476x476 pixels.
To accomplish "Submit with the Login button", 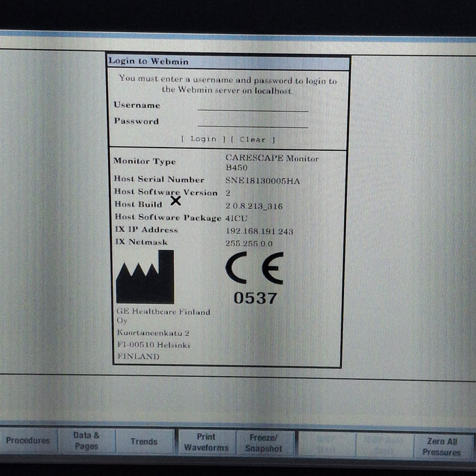I will click(203, 139).
